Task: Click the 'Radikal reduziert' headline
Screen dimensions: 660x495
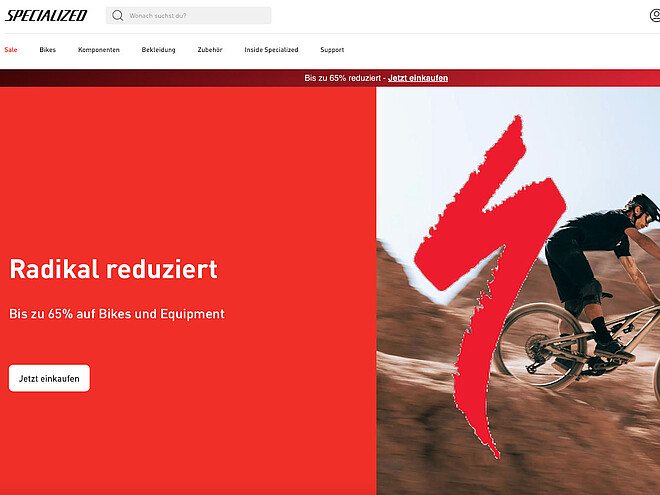Action: 114,269
